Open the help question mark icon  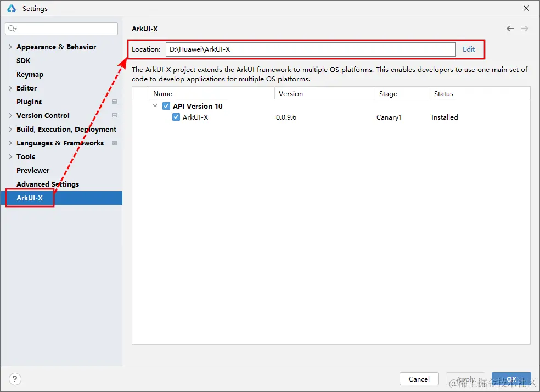click(15, 379)
